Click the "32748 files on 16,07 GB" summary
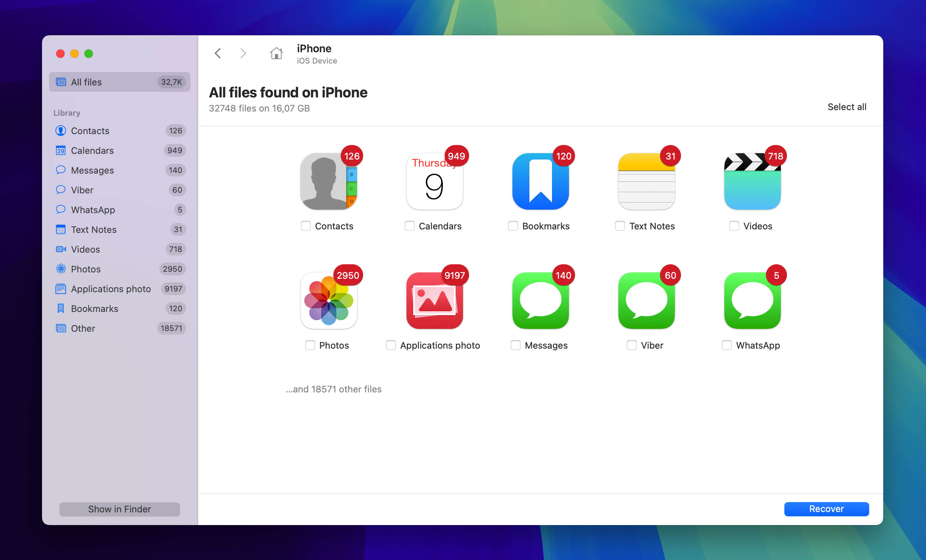 [x=259, y=109]
